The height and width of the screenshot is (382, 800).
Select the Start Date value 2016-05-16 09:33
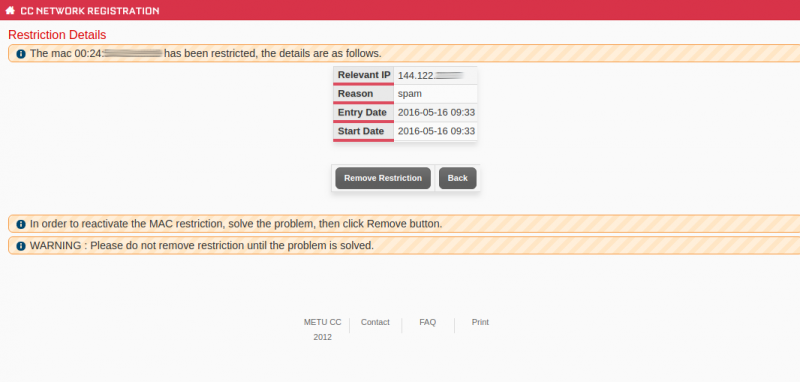(x=436, y=131)
